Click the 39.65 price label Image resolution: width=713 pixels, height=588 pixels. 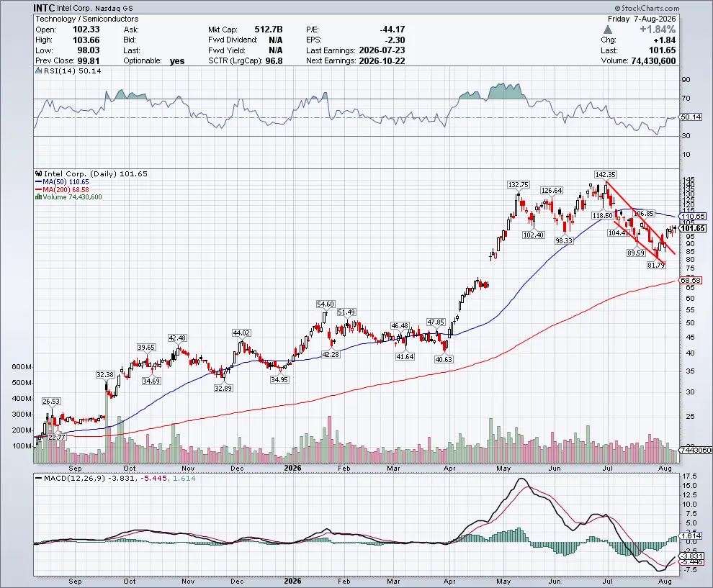146,347
